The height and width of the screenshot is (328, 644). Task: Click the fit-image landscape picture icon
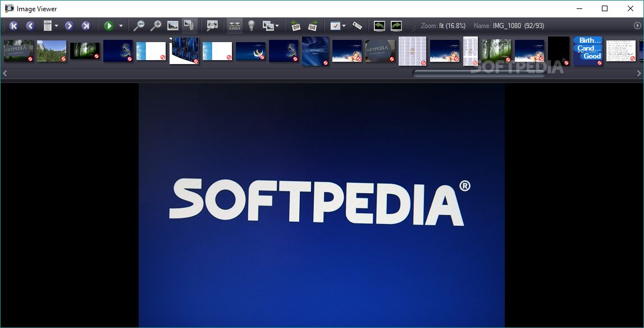(173, 26)
